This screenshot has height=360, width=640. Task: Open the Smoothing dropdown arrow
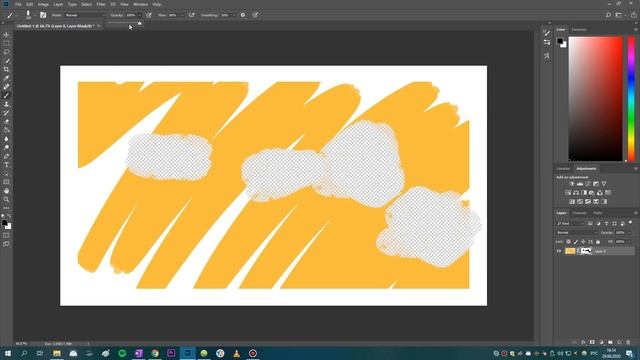(x=233, y=15)
